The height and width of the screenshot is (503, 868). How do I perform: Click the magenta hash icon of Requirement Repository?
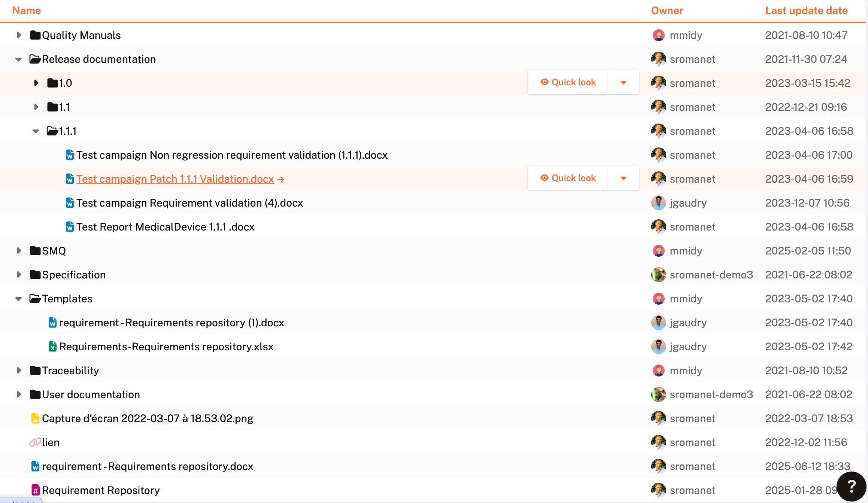[36, 490]
